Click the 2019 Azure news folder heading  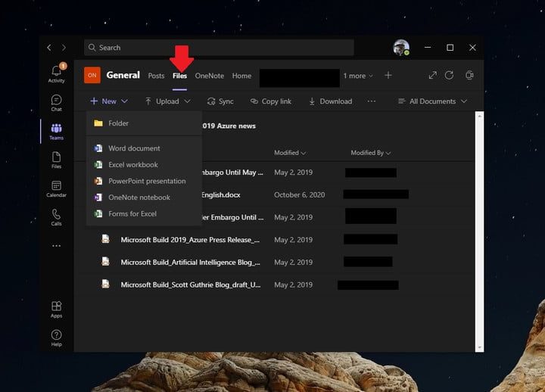tap(229, 126)
